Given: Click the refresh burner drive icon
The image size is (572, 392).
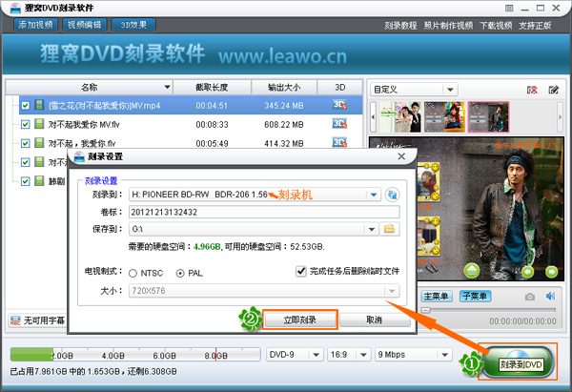Looking at the screenshot, I should pos(392,195).
